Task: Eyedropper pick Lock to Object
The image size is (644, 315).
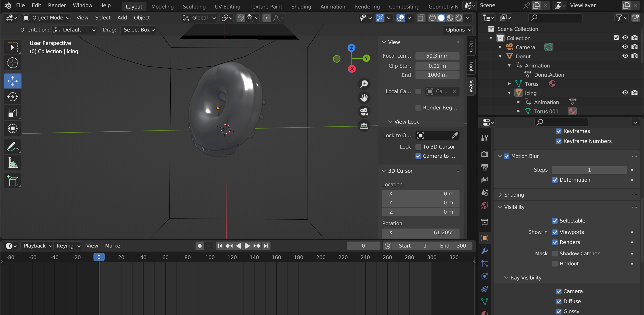Action: coord(455,135)
